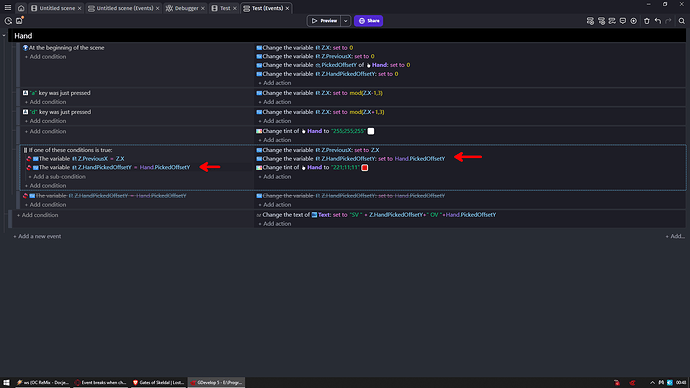
Task: Click the Add comment toolbar icon
Action: tap(623, 21)
